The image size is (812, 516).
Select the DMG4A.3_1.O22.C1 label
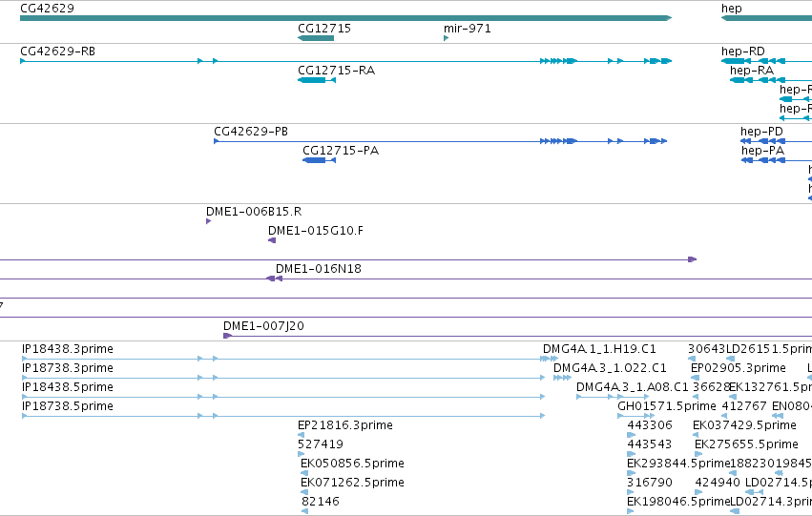pos(610,368)
